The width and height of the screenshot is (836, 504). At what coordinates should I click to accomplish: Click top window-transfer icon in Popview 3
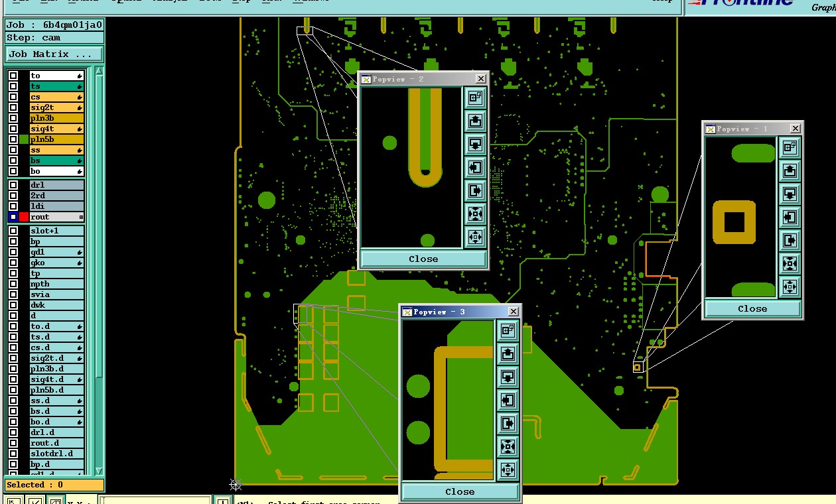tap(508, 331)
